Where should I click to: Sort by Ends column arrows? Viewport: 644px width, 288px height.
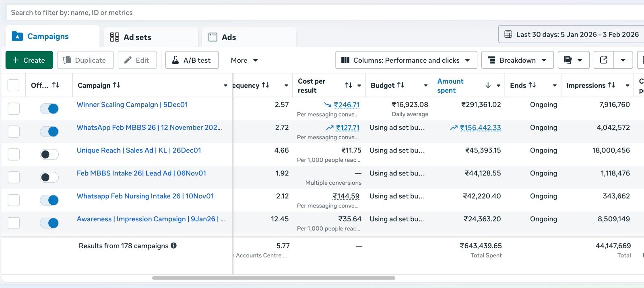[533, 85]
